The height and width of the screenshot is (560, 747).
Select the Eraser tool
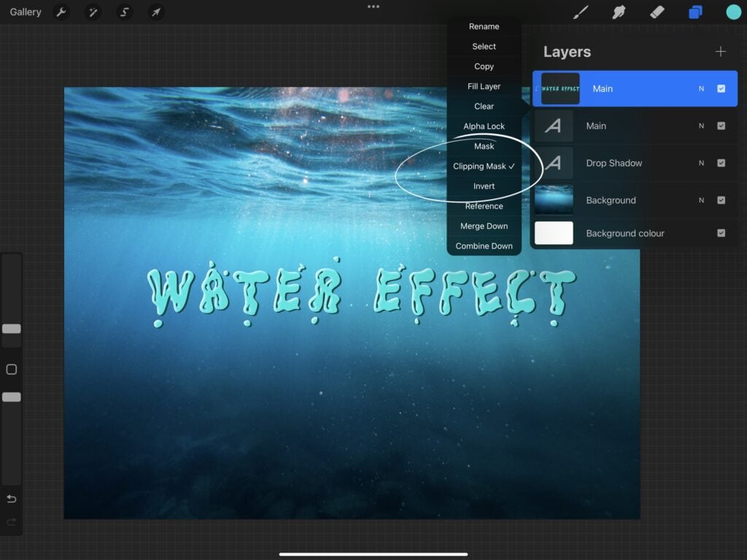[x=657, y=12]
